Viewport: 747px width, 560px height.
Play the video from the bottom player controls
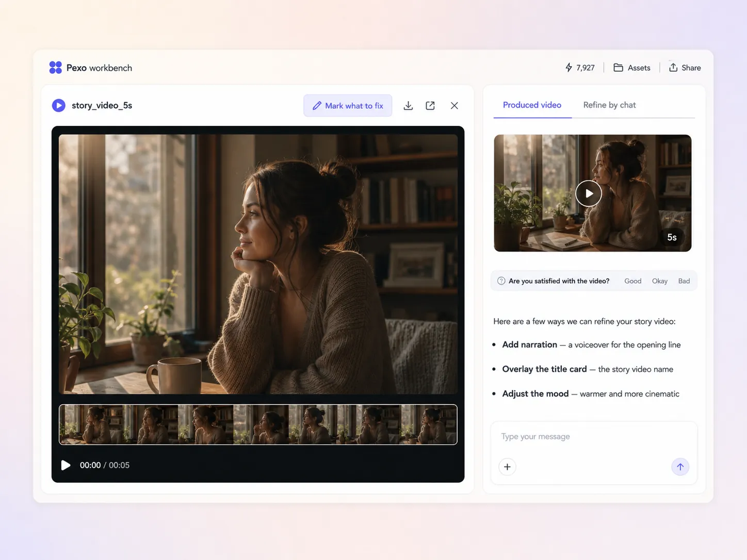tap(66, 465)
